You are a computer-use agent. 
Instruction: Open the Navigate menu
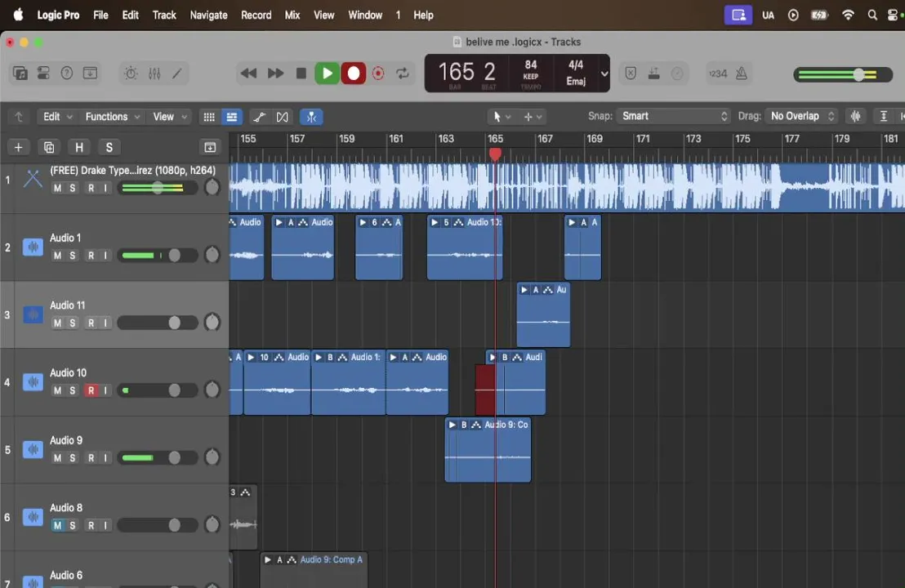208,15
